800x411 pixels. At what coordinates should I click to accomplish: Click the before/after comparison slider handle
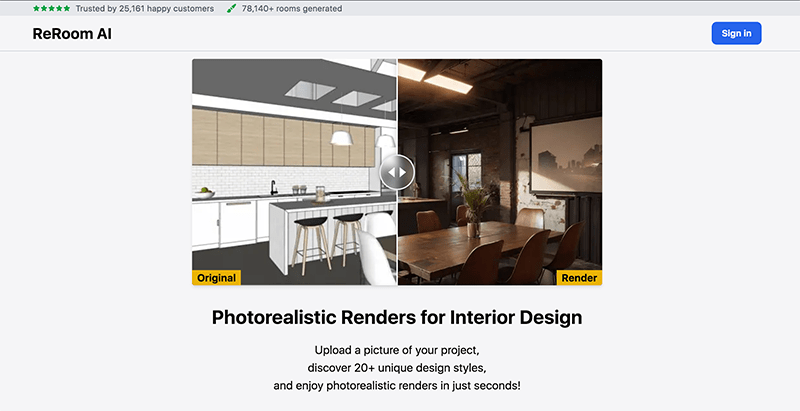tap(397, 172)
